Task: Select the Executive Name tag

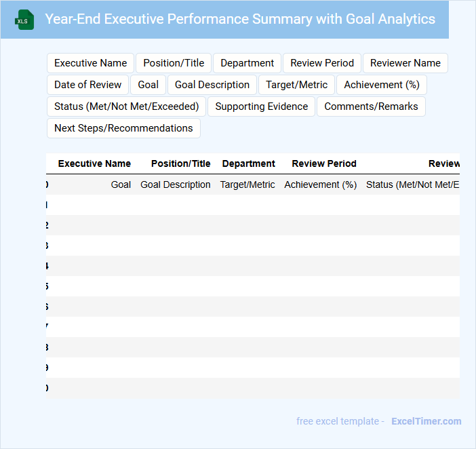Action: click(x=91, y=63)
